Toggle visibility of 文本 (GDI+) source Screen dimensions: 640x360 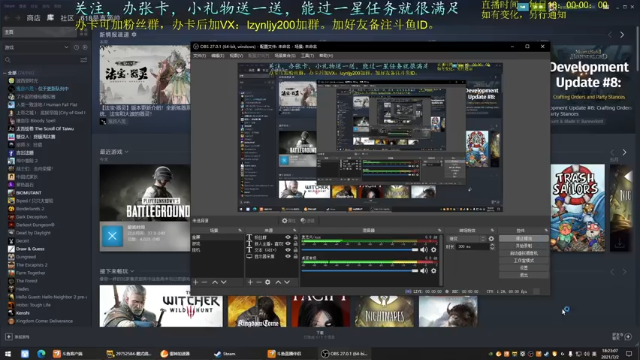click(x=288, y=250)
